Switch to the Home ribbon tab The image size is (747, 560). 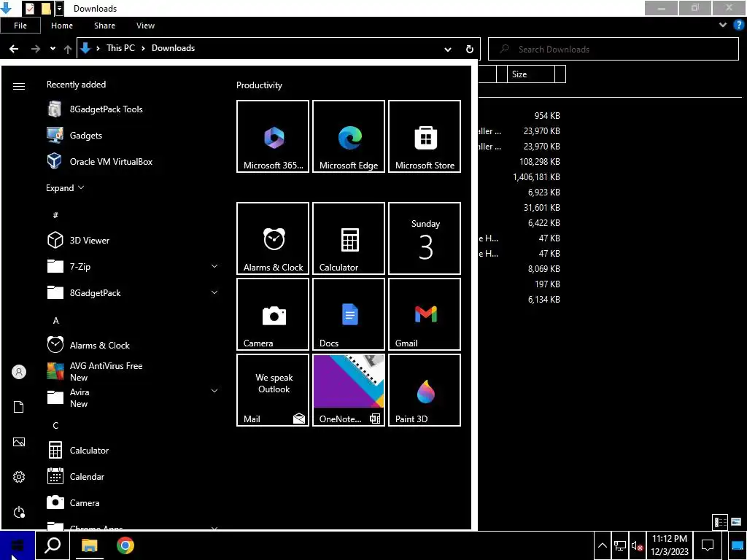[62, 26]
